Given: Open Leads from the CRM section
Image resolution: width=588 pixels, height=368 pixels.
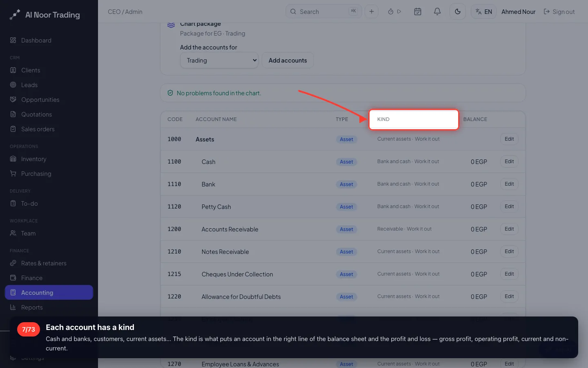Looking at the screenshot, I should (x=49, y=85).
